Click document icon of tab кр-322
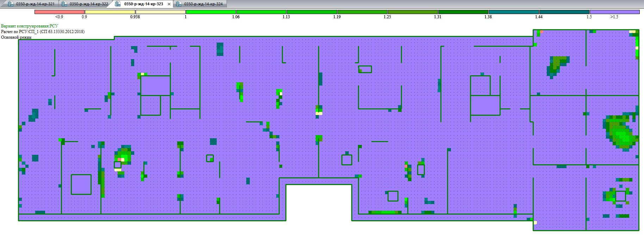 tap(64, 4)
